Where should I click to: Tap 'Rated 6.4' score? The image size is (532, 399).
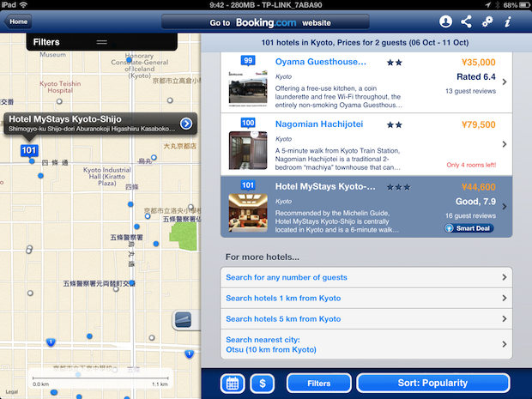pyautogui.click(x=476, y=77)
